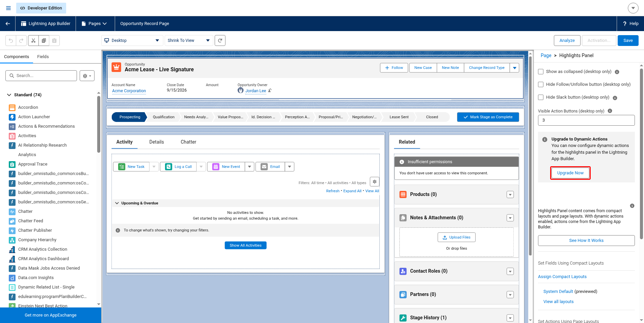This screenshot has height=323, width=644.
Task: Open the Desktop form factor dropdown
Action: 132,41
